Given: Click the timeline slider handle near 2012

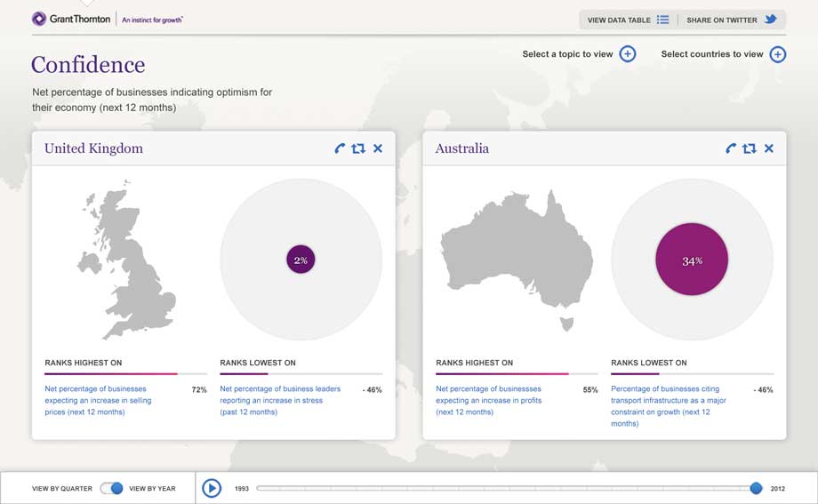Looking at the screenshot, I should (756, 488).
